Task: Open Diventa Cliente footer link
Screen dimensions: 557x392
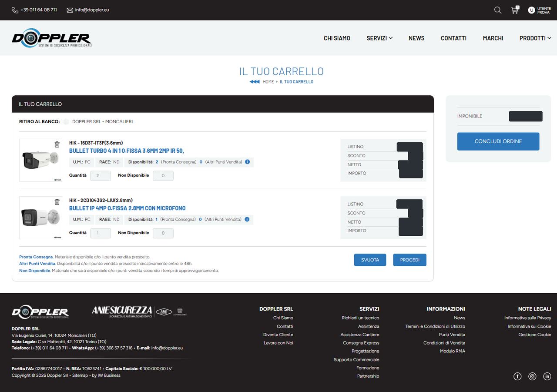Action: click(278, 335)
